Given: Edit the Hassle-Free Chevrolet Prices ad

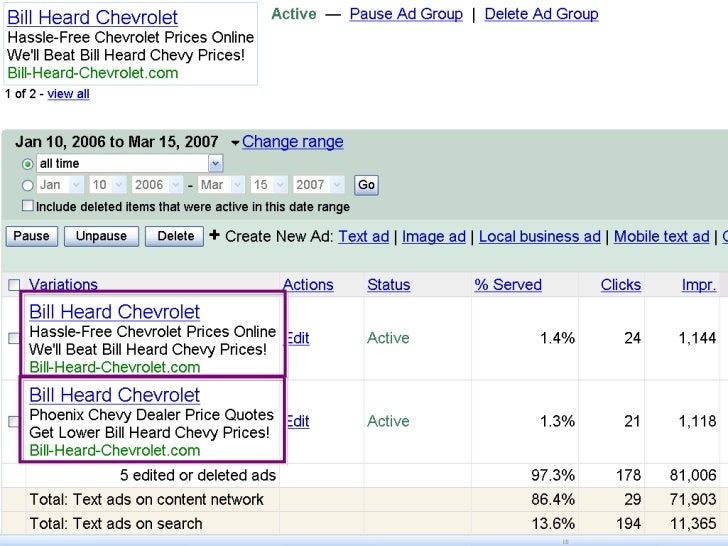Looking at the screenshot, I should click(298, 338).
